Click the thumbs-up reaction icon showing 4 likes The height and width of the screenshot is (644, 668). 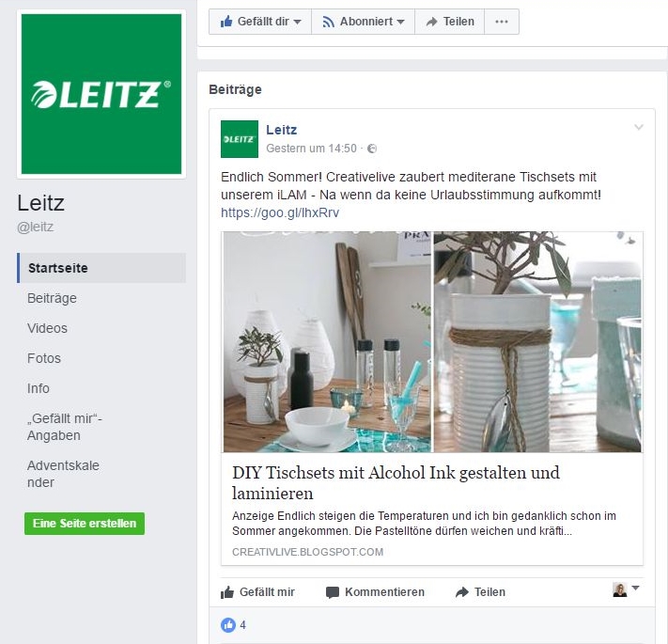(x=228, y=625)
